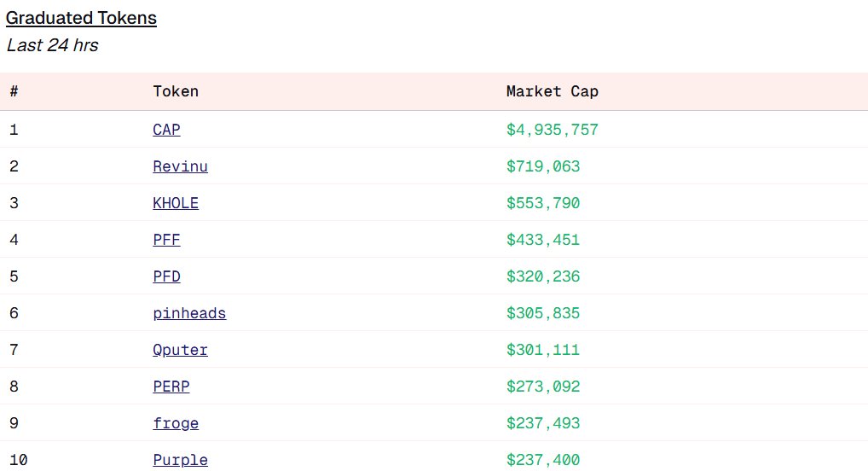Open the froge token link
868x471 pixels.
point(176,424)
